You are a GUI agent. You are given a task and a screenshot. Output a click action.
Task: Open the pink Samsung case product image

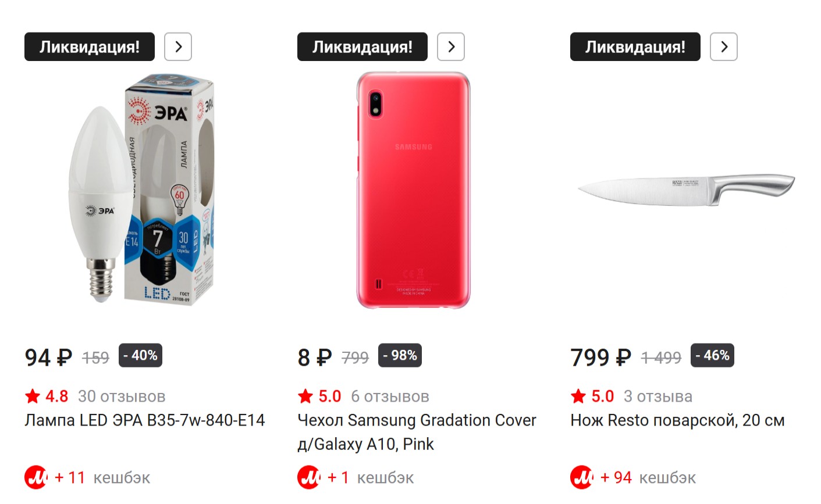(x=413, y=191)
